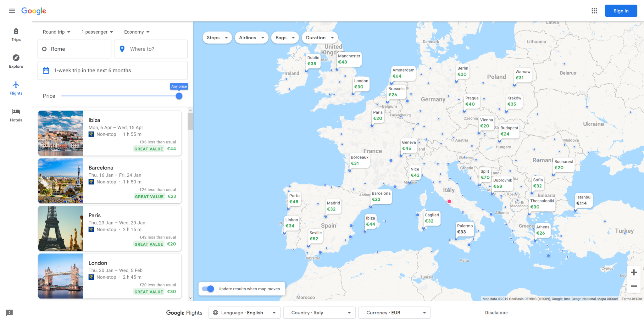Open the London Tower Bridge thumbnail
644x324 pixels.
coord(61,276)
